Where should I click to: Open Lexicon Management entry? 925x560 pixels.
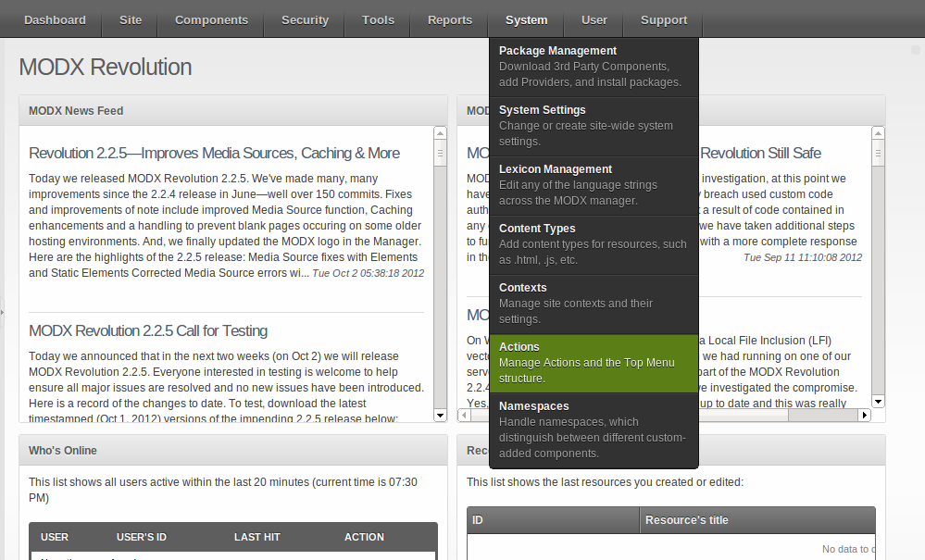point(594,185)
